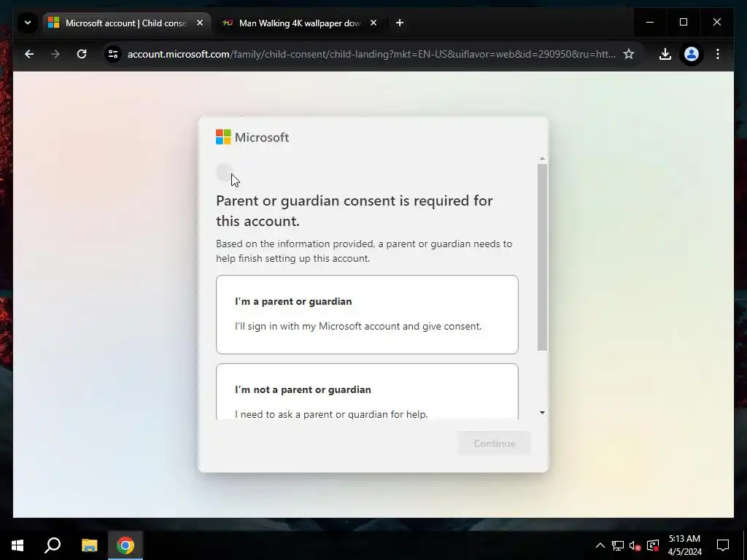Viewport: 747px width, 560px height.
Task: Select I'm a parent or guardian option
Action: coord(367,314)
